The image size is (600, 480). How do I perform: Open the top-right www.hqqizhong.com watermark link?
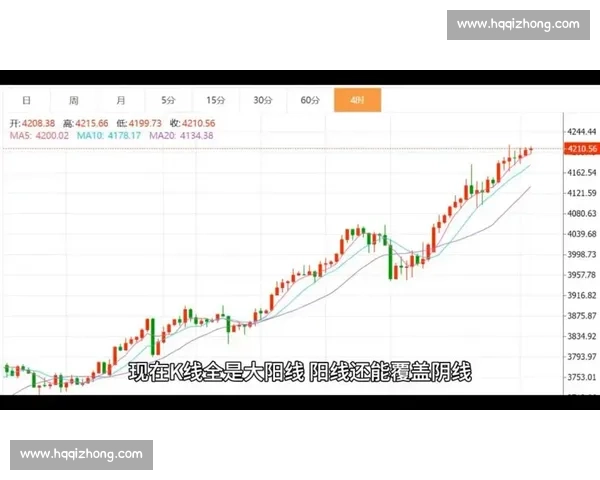point(517,24)
